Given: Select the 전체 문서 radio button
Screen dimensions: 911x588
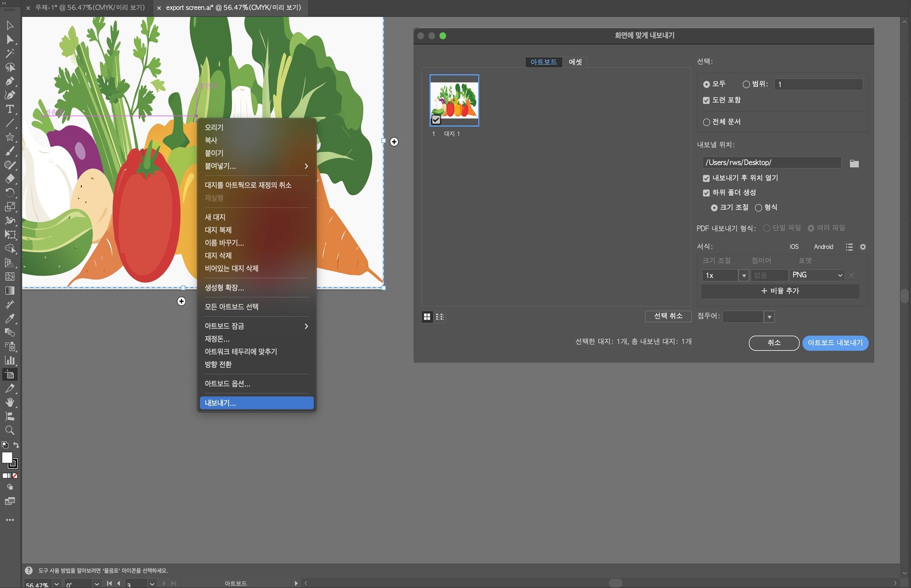Looking at the screenshot, I should click(706, 122).
